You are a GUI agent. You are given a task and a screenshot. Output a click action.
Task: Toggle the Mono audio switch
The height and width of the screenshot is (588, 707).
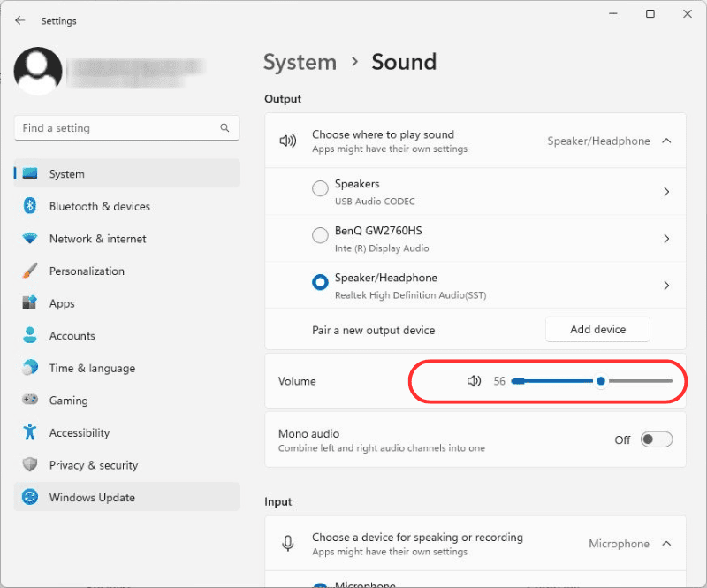(657, 439)
